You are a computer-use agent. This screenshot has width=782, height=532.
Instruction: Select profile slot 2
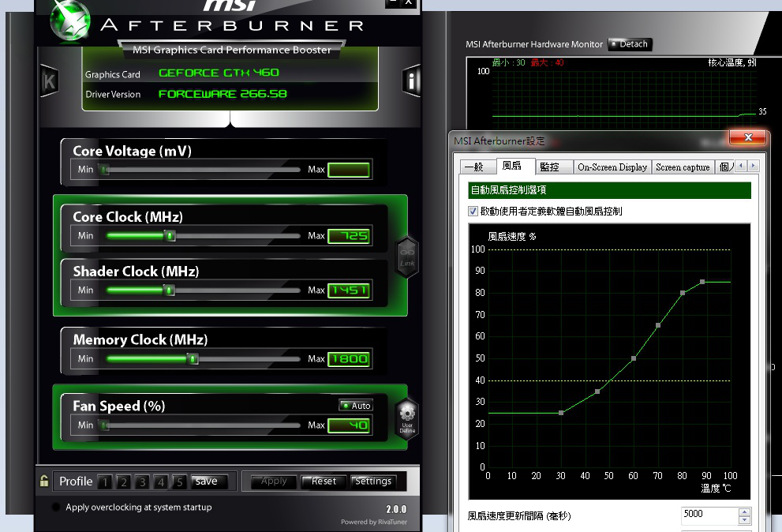click(124, 481)
